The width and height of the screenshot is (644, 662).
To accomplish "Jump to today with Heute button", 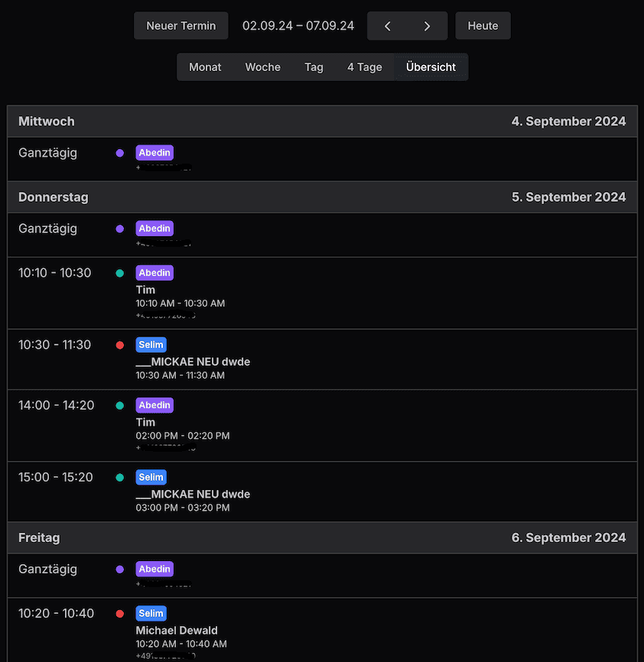I will coord(483,26).
